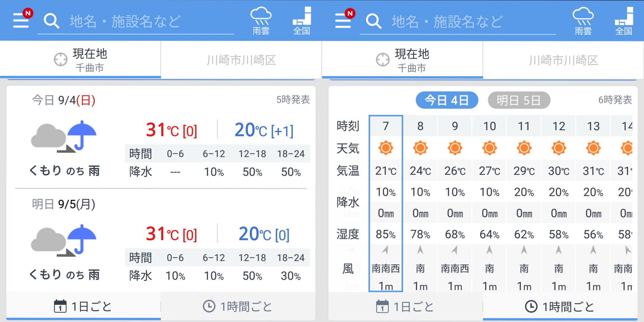Open the 全国 nationwide icon in right panel
This screenshot has width=644, height=322.
click(624, 21)
